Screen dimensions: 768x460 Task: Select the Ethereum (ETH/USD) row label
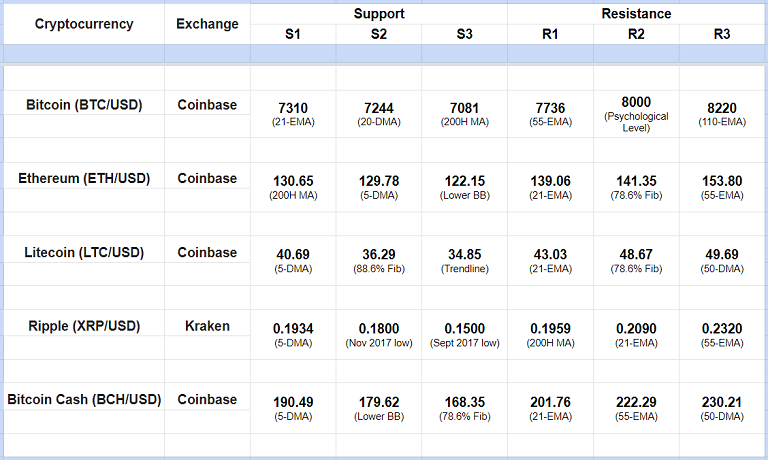point(84,178)
